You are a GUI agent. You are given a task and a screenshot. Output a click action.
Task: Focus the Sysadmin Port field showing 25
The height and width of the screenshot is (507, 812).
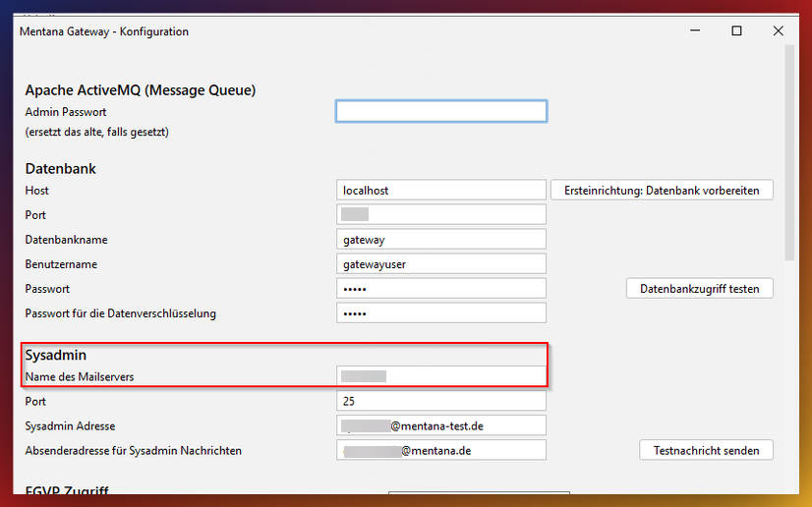tap(441, 401)
